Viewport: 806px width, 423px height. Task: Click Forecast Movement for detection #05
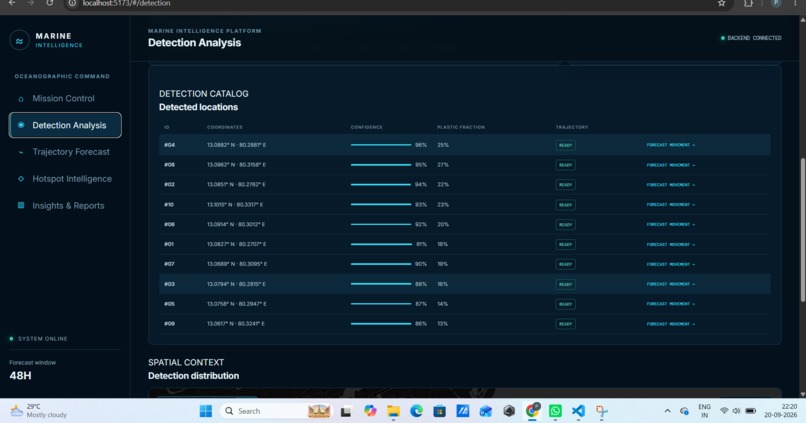(671, 304)
